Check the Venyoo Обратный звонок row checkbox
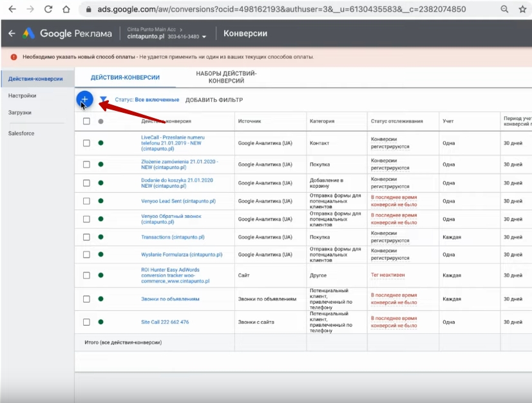The height and width of the screenshot is (403, 532). (x=86, y=219)
